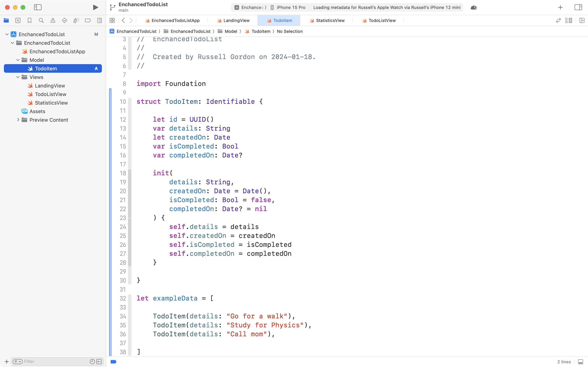Collapse the Views folder
The image size is (588, 367).
pos(18,77)
